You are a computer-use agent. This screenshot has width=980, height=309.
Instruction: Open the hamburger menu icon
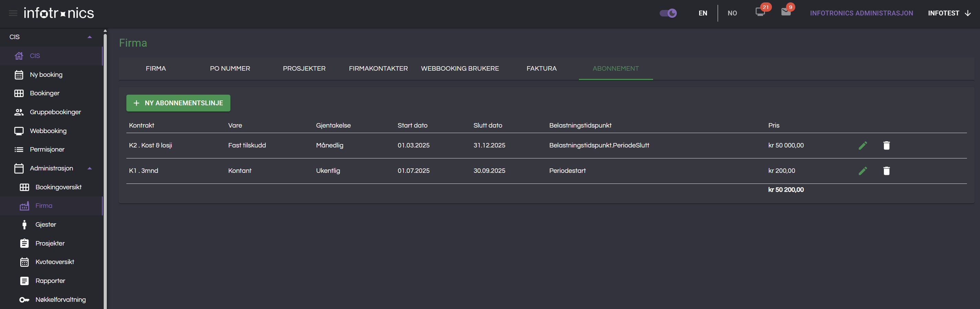13,13
